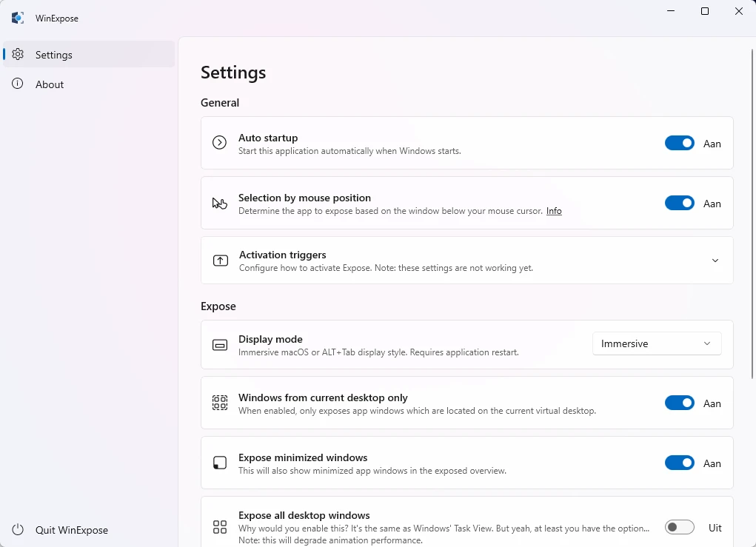Maximize the WinExpose window
756x547 pixels.
click(x=705, y=11)
